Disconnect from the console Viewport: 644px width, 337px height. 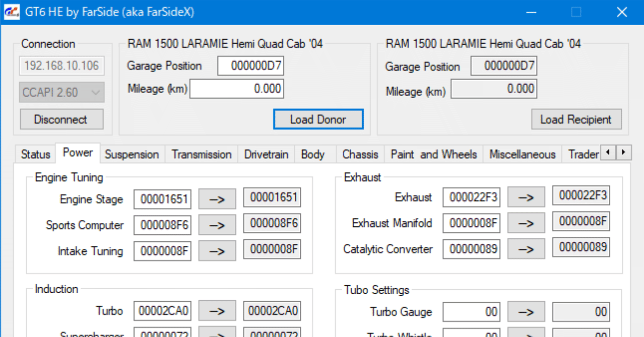pyautogui.click(x=60, y=120)
